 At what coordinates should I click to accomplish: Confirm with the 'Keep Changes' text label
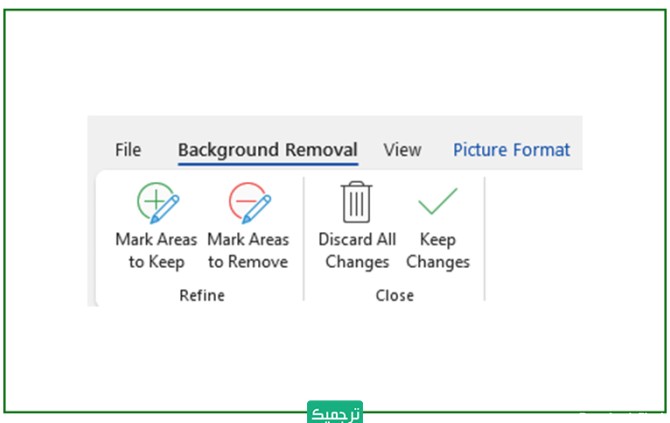(438, 251)
